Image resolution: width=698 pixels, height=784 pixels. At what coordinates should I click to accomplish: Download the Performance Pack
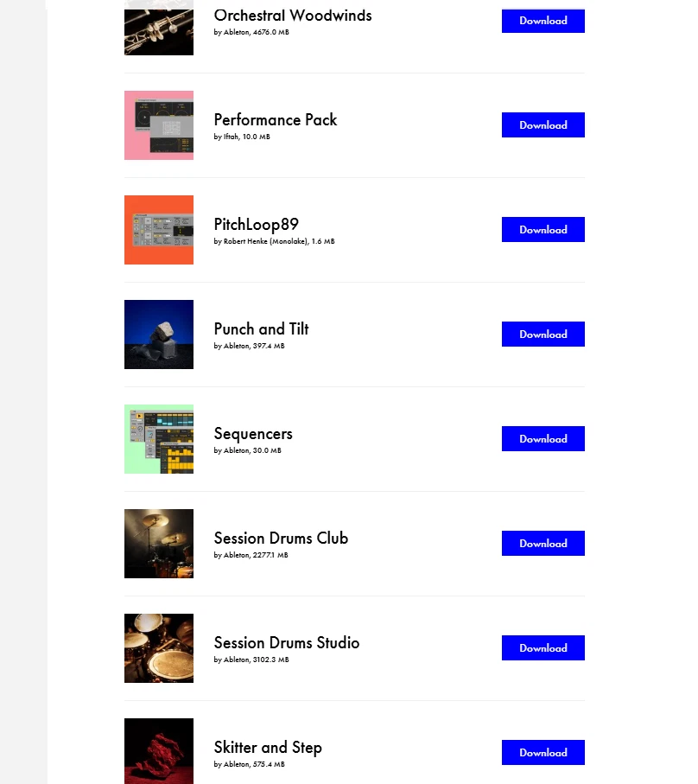click(543, 125)
